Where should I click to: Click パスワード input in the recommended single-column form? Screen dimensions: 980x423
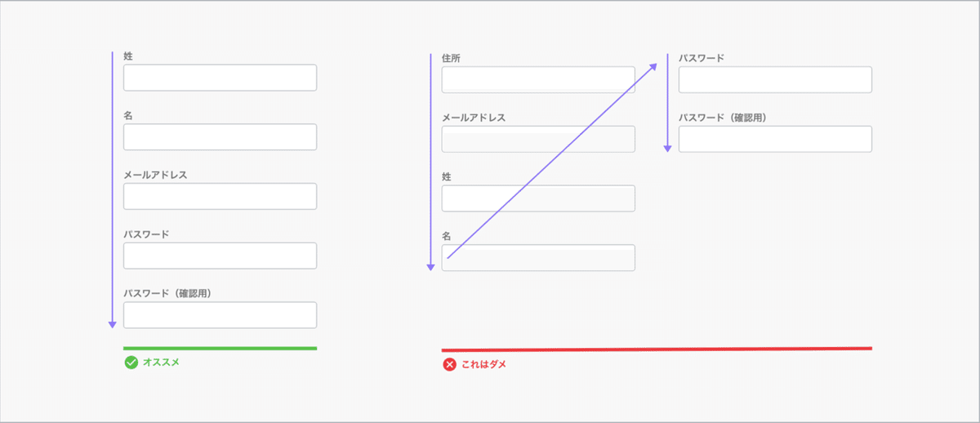(x=220, y=256)
